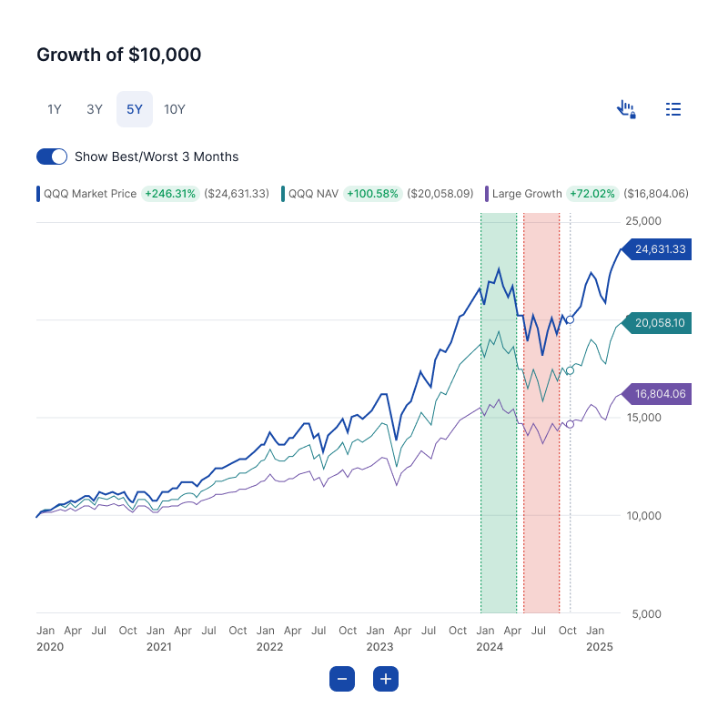Click the +246.31% return badge
The height and width of the screenshot is (728, 728).
170,194
